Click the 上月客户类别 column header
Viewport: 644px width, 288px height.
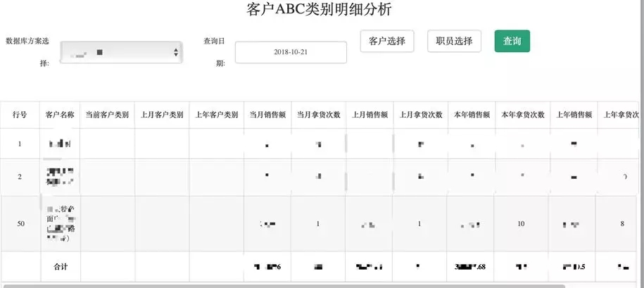162,115
